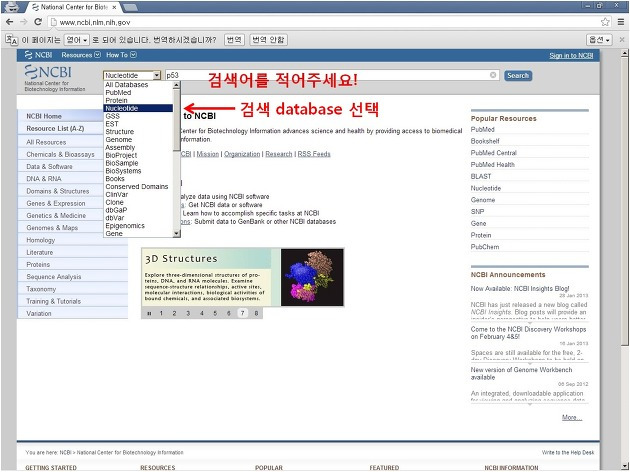Screen dimensions: 630x472
Task: Open the 옵션 options dropdown
Action: click(x=599, y=40)
